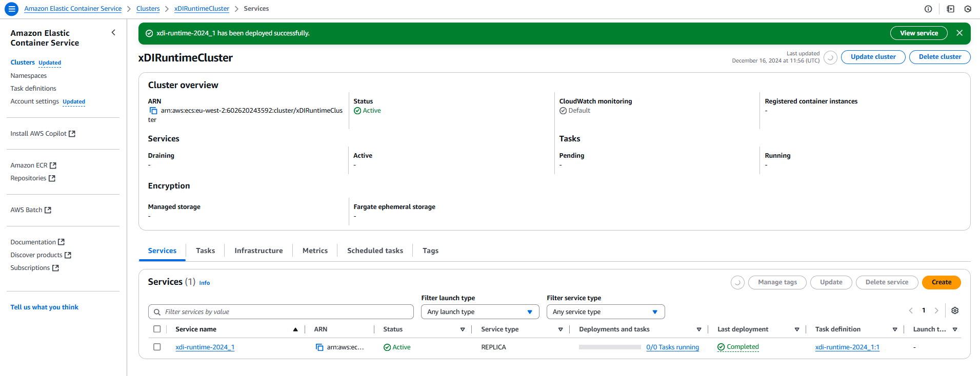The height and width of the screenshot is (376, 980).
Task: Open Clusters in the sidebar
Action: 23,62
